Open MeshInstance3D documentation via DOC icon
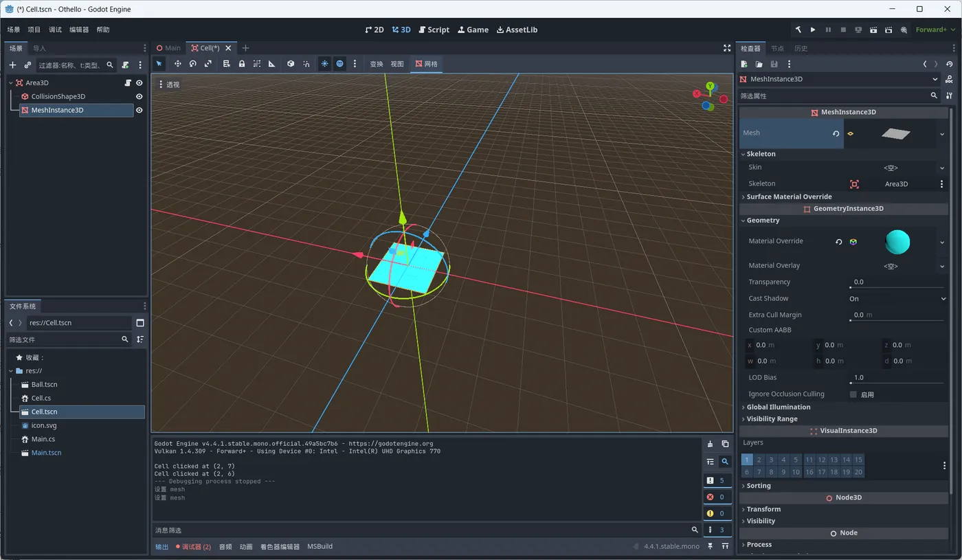Screen dimensions: 962x560 949,79
